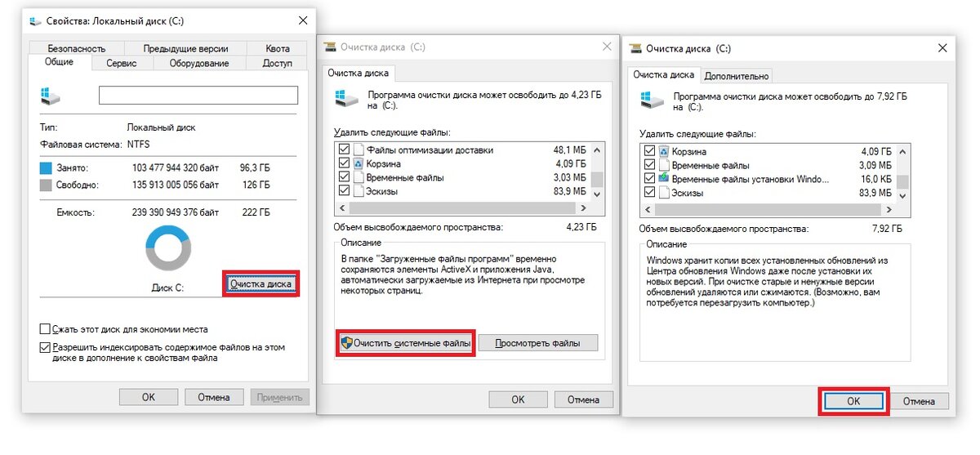Click the Очистка диска button in Properties
980x455 pixels.
coord(261,284)
